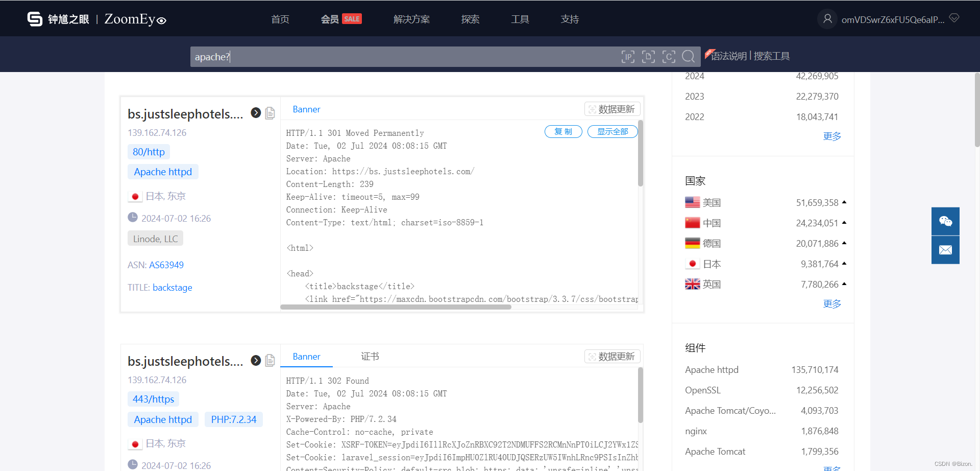Open the 首页 nav item

(x=280, y=19)
